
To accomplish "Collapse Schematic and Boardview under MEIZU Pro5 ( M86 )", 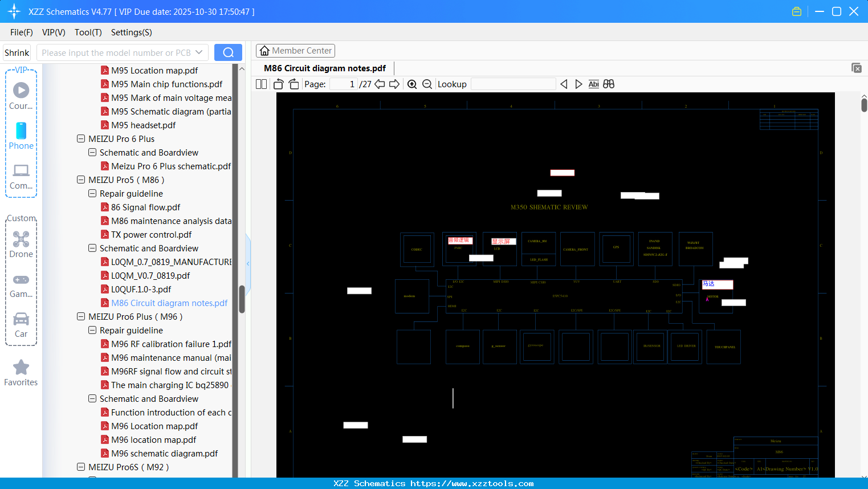I will (x=92, y=248).
